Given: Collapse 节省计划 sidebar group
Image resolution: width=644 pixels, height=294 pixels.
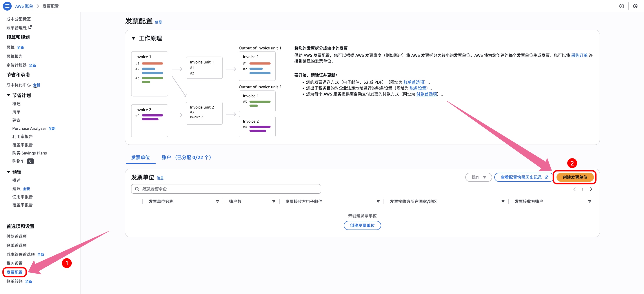Looking at the screenshot, I should pyautogui.click(x=9, y=95).
